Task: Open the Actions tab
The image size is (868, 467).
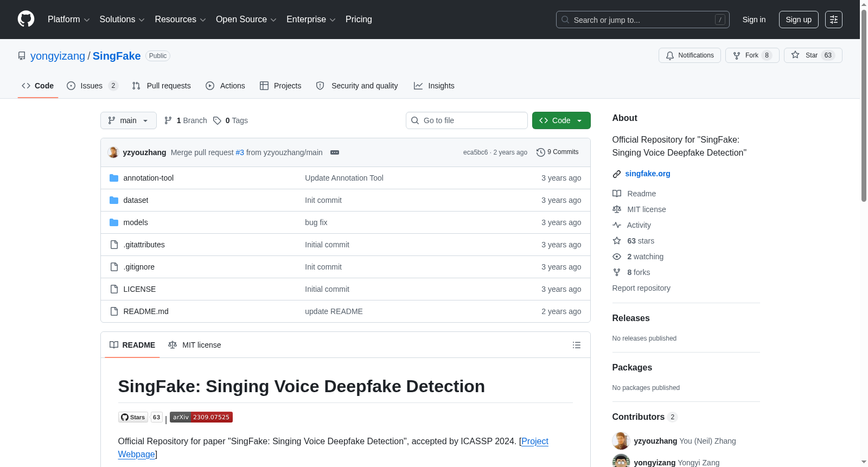Action: pyautogui.click(x=226, y=86)
